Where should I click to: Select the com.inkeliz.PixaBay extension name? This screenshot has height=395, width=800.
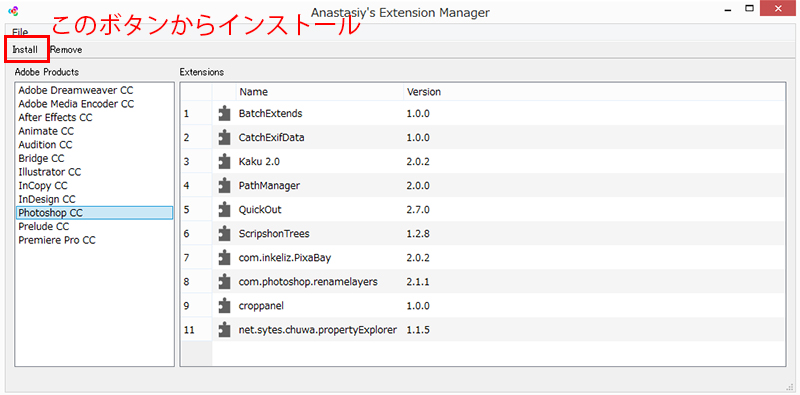tap(285, 258)
